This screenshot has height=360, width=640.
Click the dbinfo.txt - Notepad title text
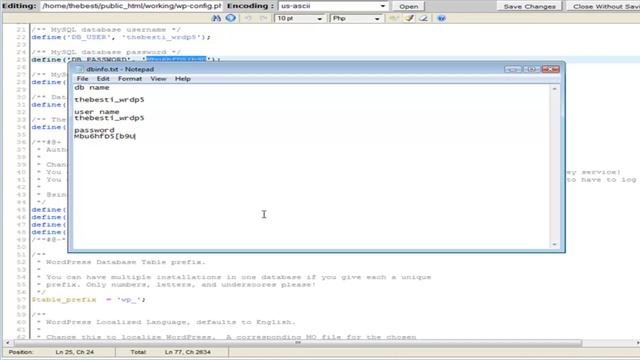[120, 69]
